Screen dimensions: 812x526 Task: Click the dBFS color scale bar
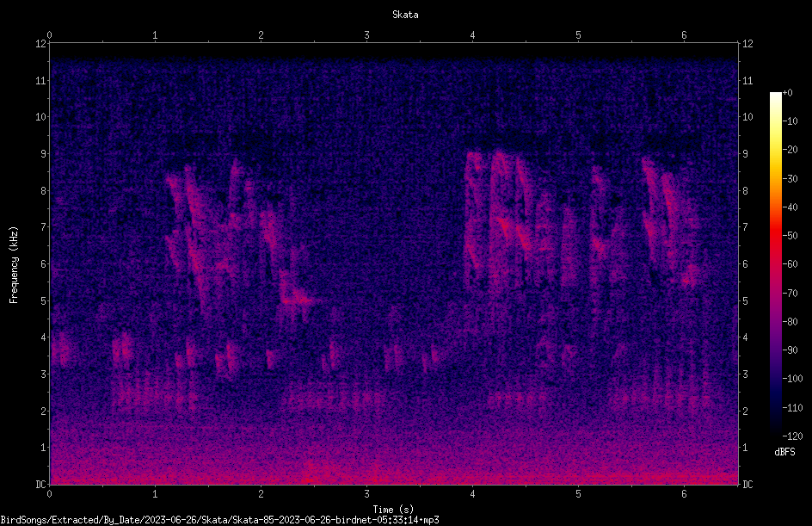point(775,263)
